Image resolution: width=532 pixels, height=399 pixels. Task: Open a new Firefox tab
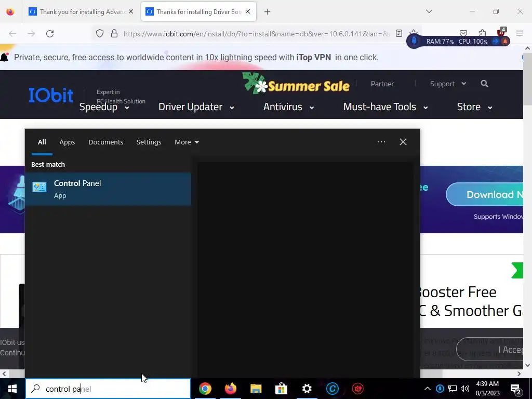pos(268,11)
